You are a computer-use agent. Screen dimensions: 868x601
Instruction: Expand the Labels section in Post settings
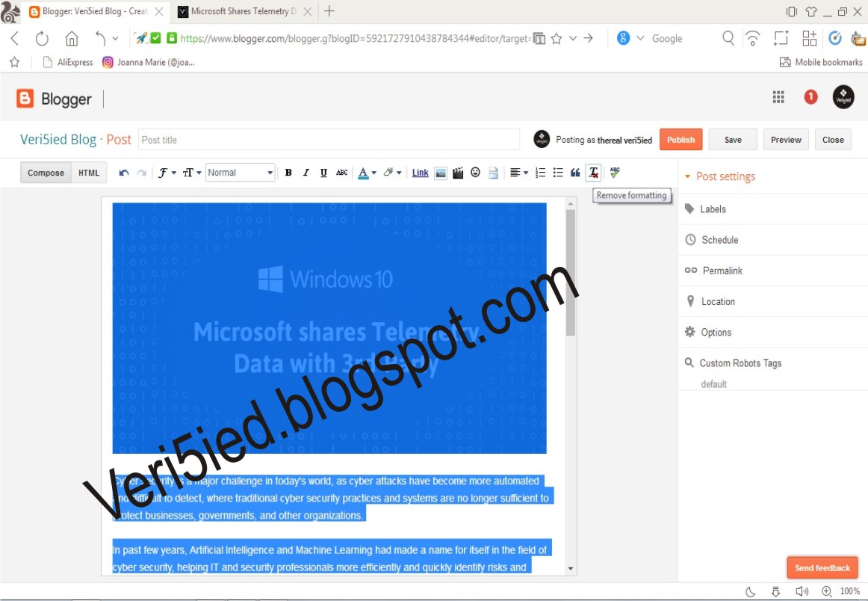[713, 209]
